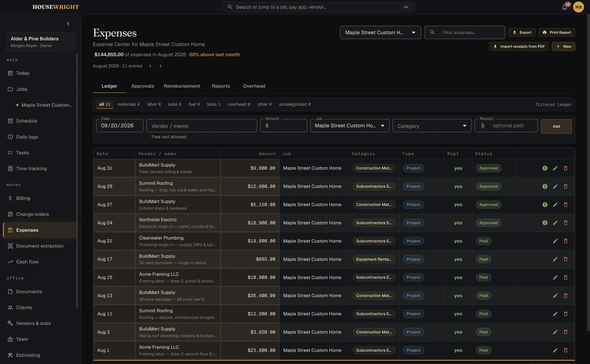Click the Export button
The width and height of the screenshot is (590, 364).
522,32
